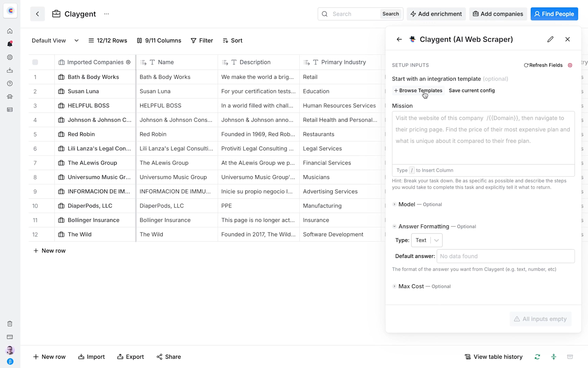Click Refresh Fields
This screenshot has width=588, height=368.
pos(543,65)
